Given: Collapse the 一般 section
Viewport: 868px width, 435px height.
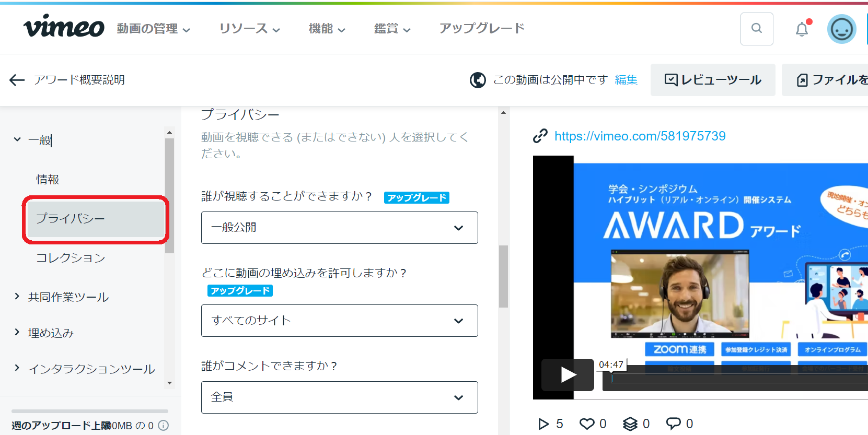Looking at the screenshot, I should pos(17,139).
